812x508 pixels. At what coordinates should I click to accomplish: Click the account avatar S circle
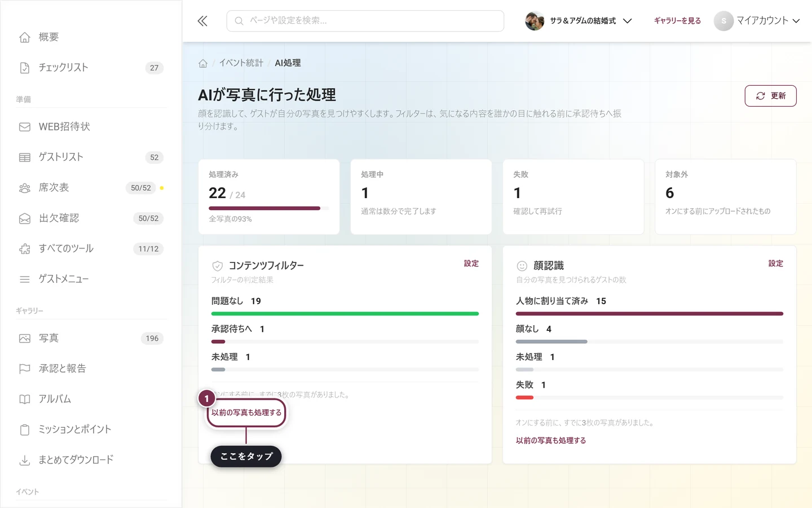click(723, 21)
